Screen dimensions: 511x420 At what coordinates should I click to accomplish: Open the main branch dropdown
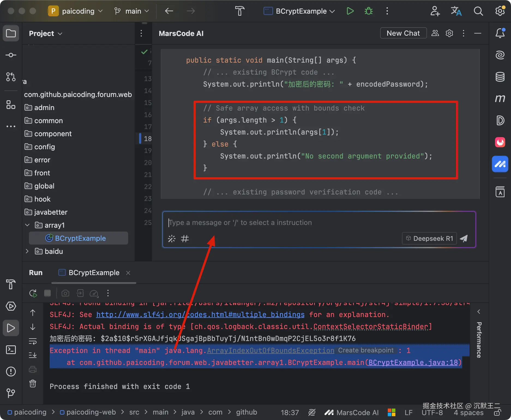[132, 11]
